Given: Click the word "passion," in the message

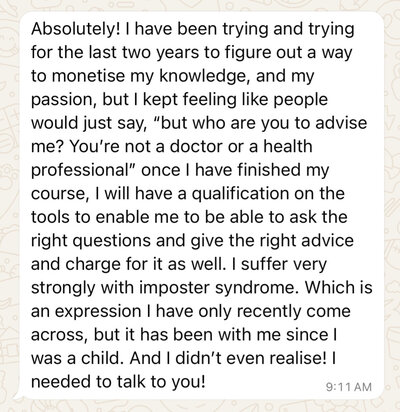Looking at the screenshot, I should tap(64, 101).
